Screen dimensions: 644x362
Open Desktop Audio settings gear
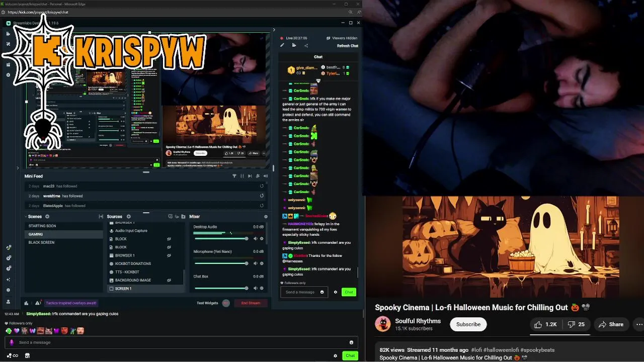[x=262, y=239]
